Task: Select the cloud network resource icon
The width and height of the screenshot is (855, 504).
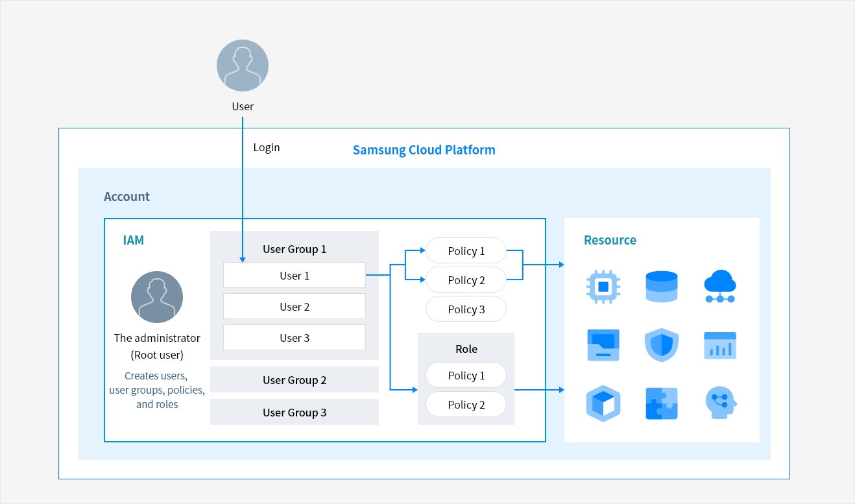Action: tap(720, 286)
